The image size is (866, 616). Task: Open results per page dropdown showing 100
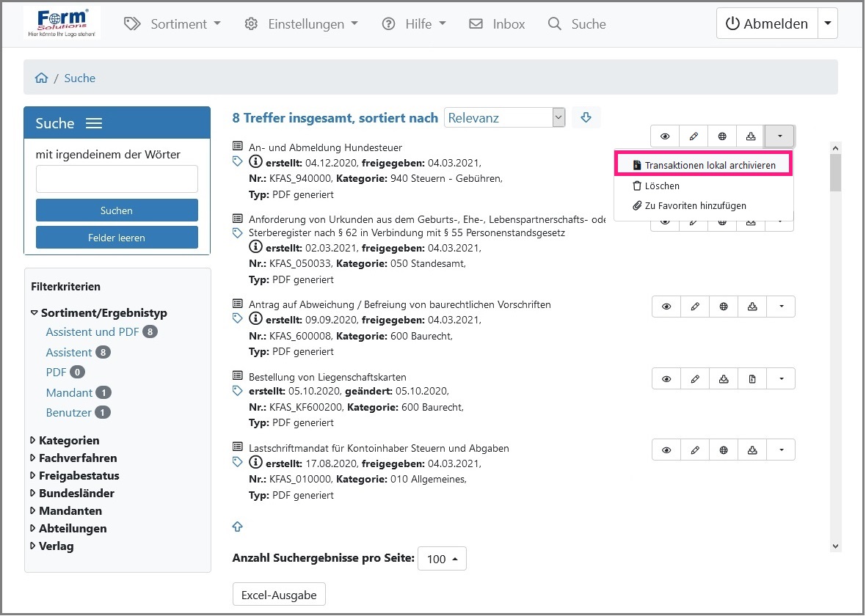coord(442,559)
